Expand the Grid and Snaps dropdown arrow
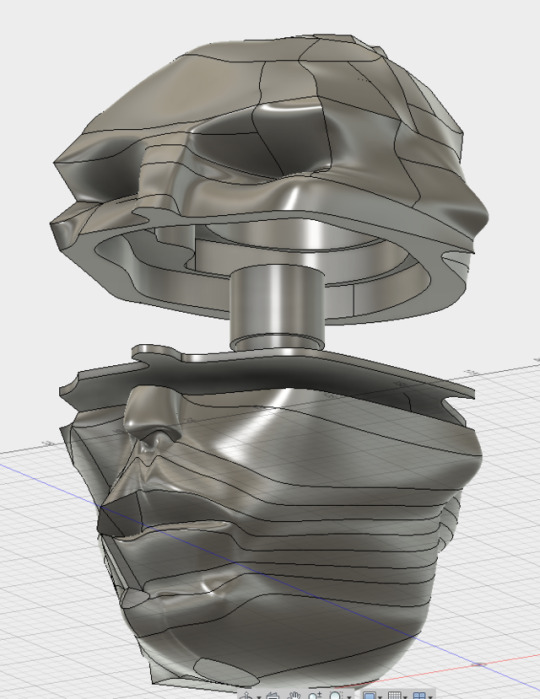 tap(405, 697)
